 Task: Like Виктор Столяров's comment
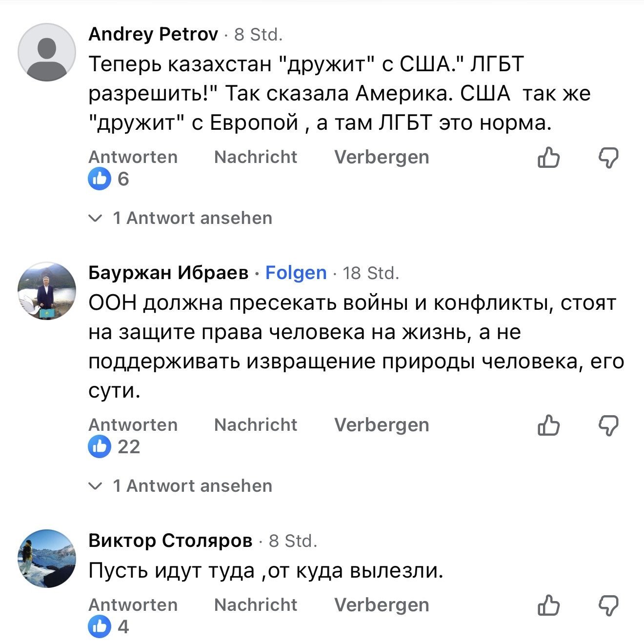pos(548,605)
